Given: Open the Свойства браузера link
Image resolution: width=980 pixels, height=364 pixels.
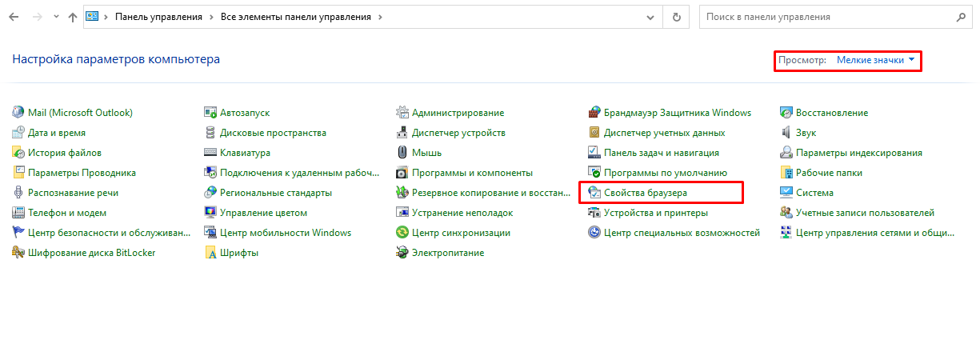Looking at the screenshot, I should tap(645, 193).
